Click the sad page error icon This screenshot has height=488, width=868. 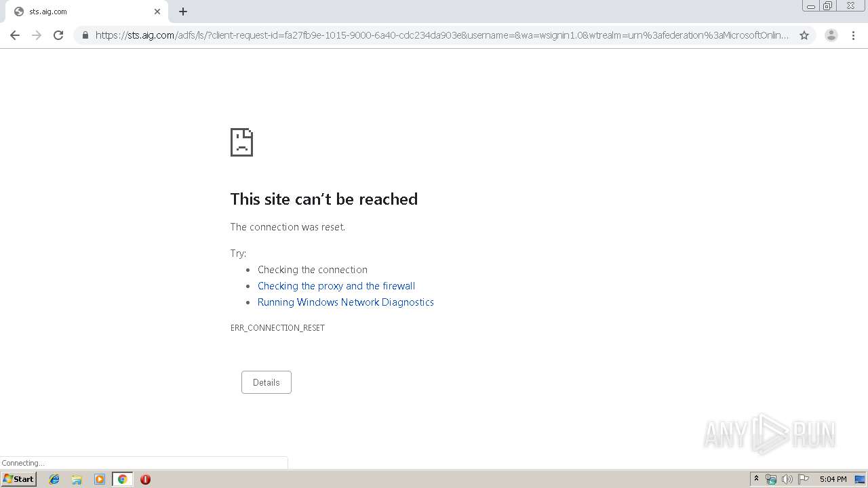tap(241, 142)
